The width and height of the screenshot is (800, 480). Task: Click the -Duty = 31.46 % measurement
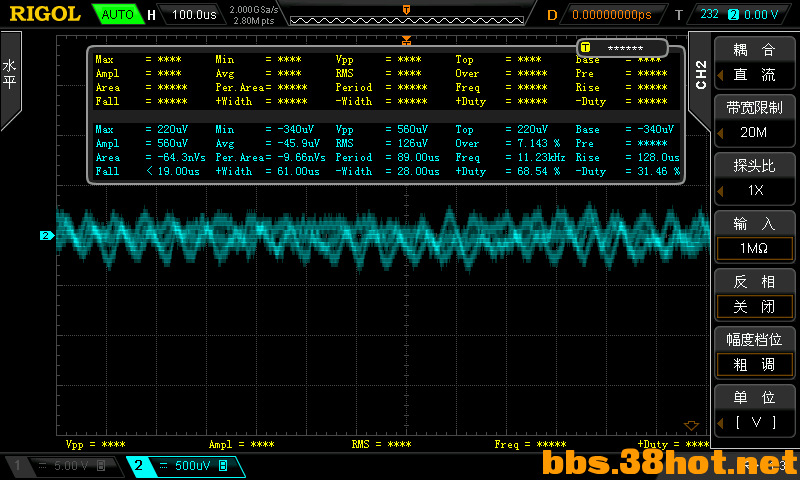[628, 171]
